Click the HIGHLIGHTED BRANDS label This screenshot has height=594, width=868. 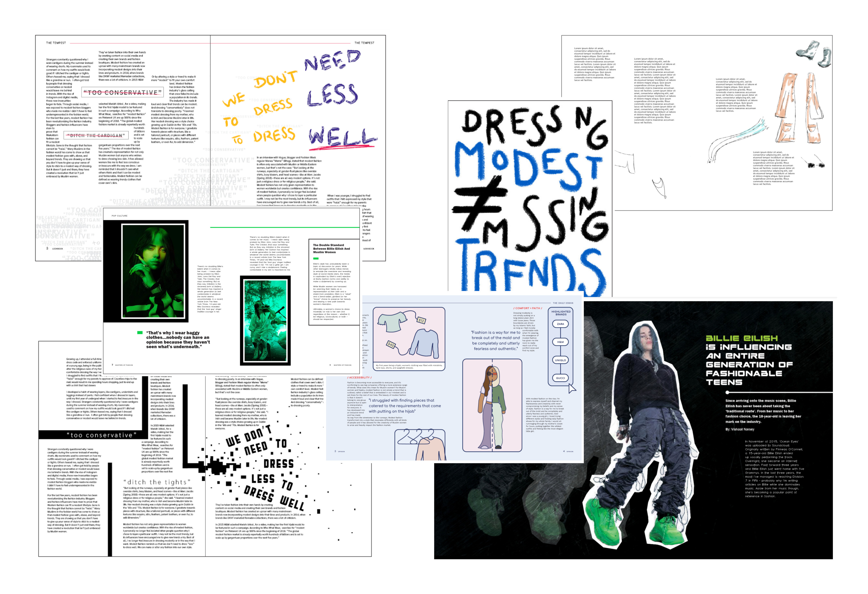click(x=561, y=313)
